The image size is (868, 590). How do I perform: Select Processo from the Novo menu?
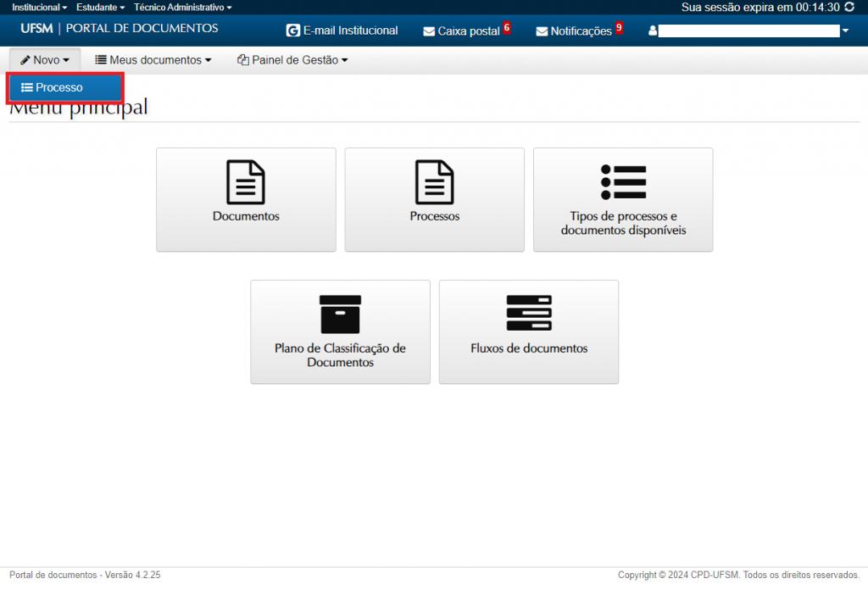[58, 87]
